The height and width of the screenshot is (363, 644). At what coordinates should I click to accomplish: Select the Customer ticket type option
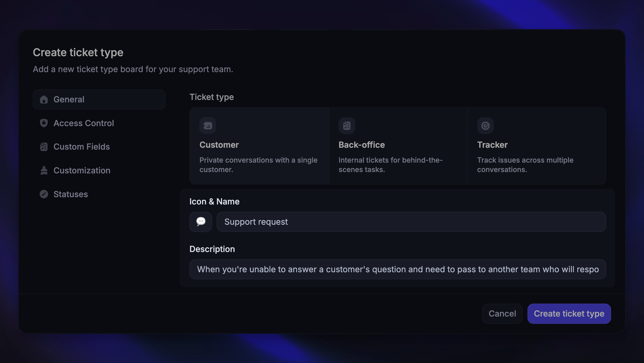(x=259, y=146)
